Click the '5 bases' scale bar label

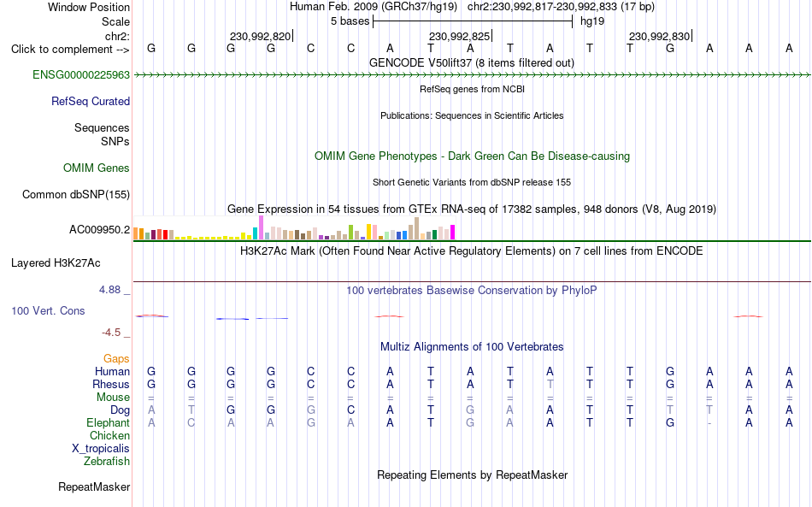tap(350, 21)
